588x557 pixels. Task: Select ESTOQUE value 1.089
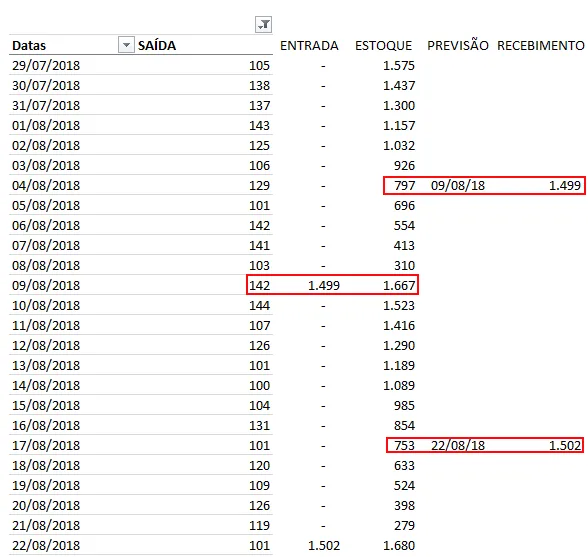399,385
